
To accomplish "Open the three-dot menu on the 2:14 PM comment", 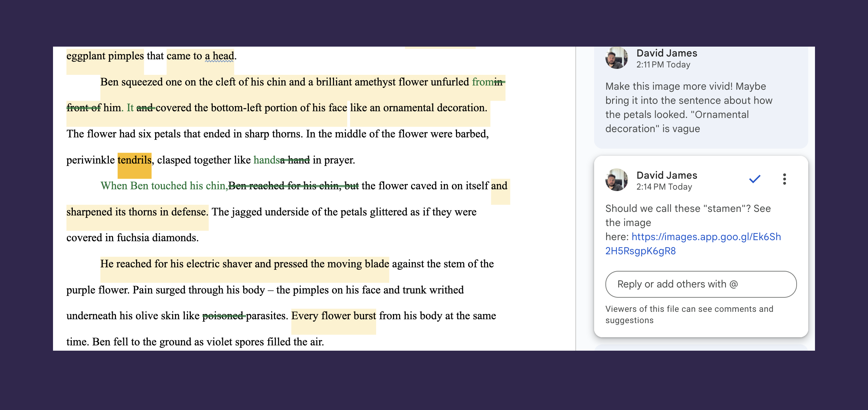I will pos(785,179).
